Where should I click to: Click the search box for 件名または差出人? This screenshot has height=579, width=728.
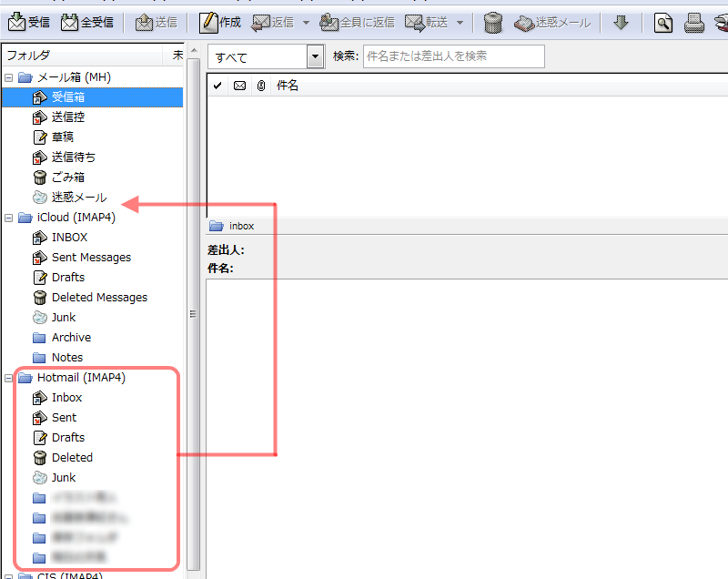(453, 56)
